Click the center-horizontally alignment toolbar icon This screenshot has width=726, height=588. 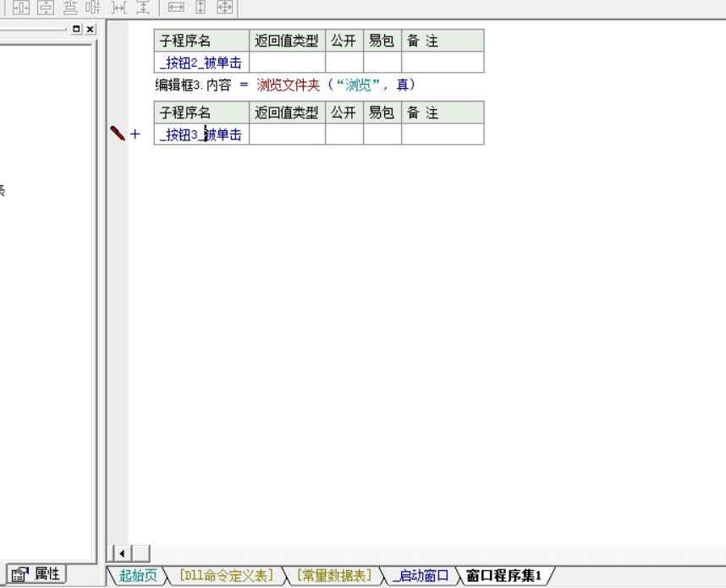coord(21,8)
